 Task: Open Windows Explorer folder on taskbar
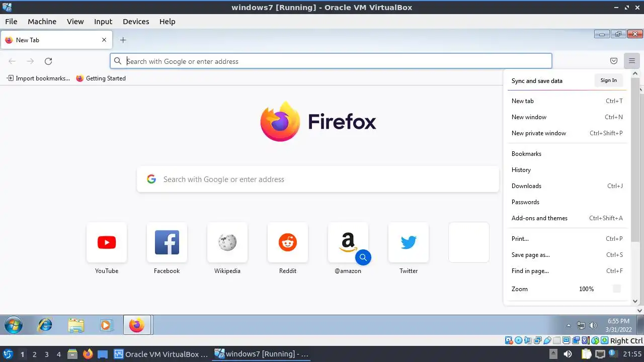[76, 325]
